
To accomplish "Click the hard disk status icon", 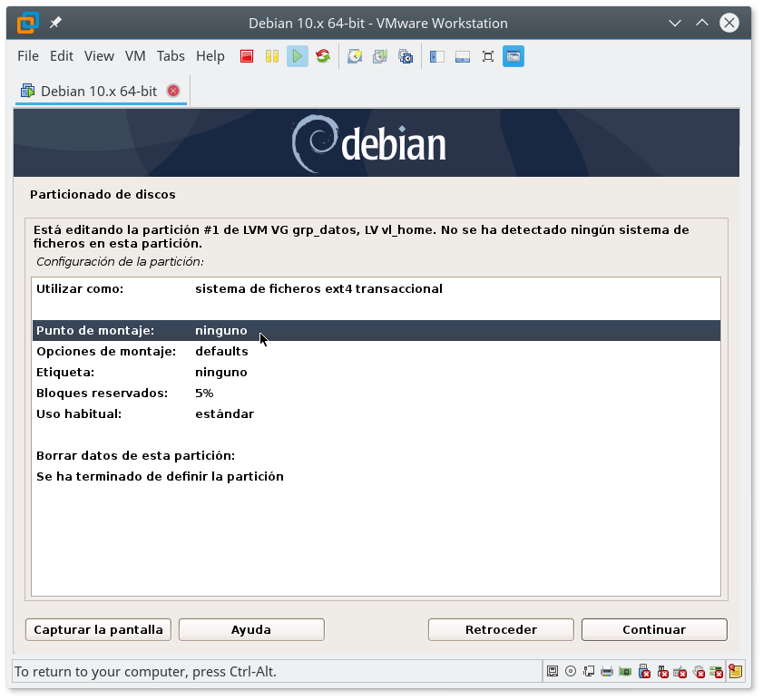I will pyautogui.click(x=553, y=672).
